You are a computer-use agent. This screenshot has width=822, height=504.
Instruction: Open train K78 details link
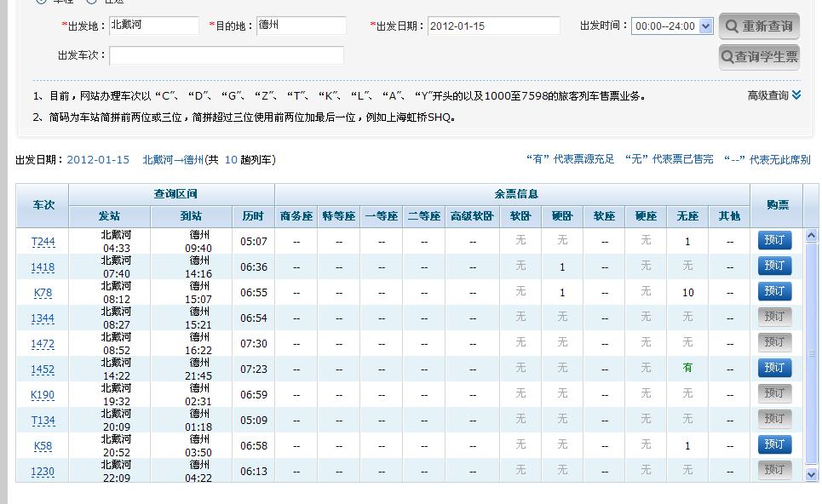(x=43, y=293)
